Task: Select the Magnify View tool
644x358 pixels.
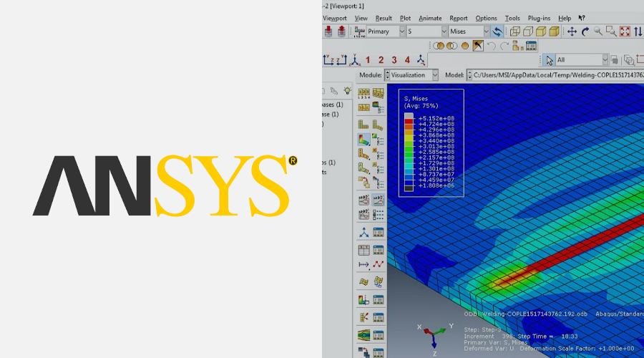Action: 598,32
